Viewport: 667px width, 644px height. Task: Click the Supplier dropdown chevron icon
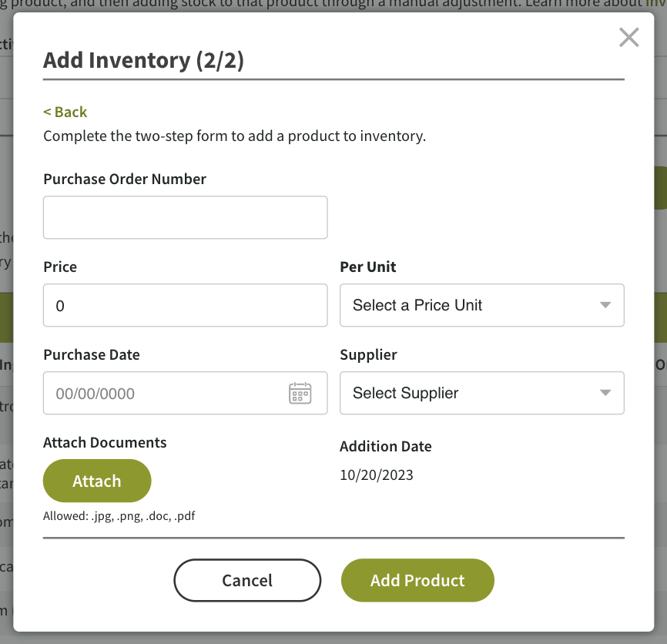[605, 393]
